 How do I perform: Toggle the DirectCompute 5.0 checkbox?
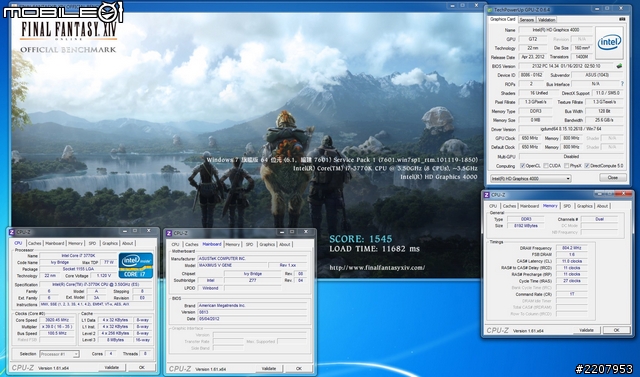point(587,166)
